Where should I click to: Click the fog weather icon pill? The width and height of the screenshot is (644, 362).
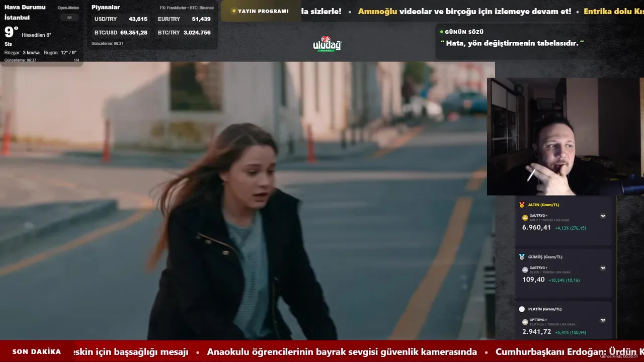tap(69, 18)
